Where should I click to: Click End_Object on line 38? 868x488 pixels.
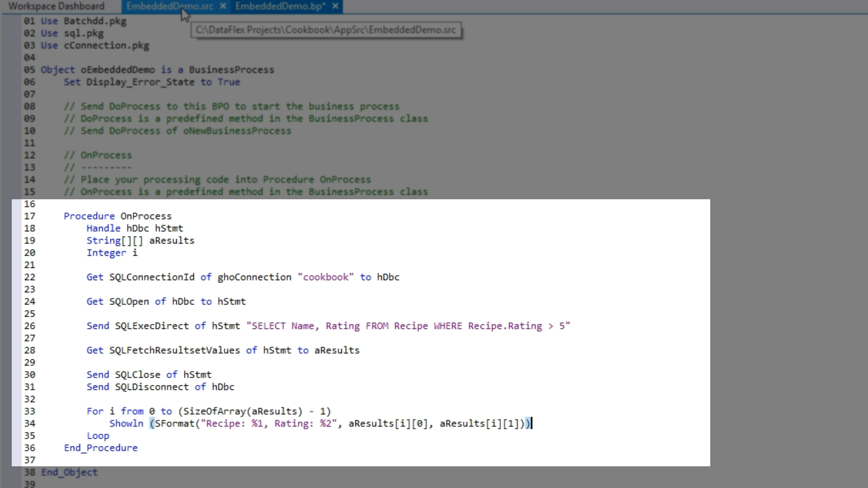coord(69,472)
